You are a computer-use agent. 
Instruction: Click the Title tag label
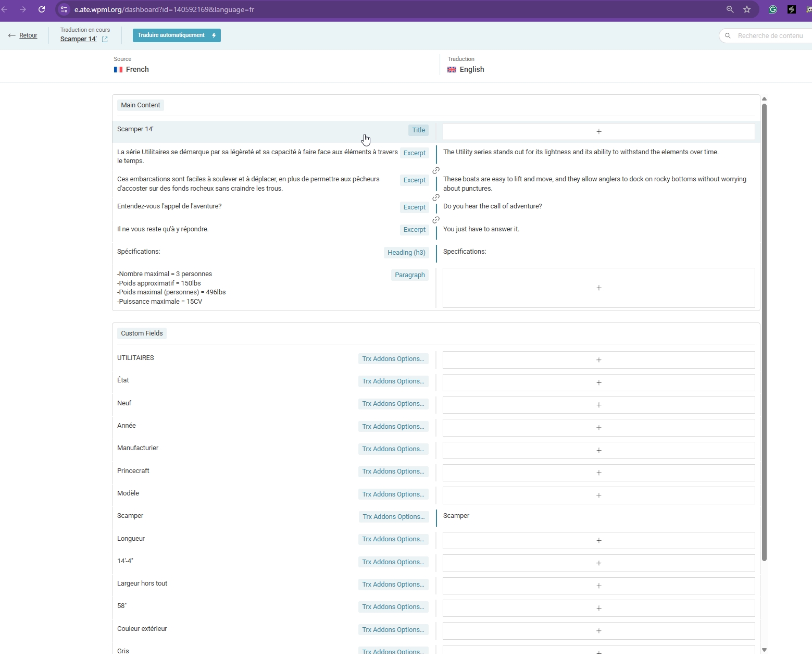[x=419, y=130]
